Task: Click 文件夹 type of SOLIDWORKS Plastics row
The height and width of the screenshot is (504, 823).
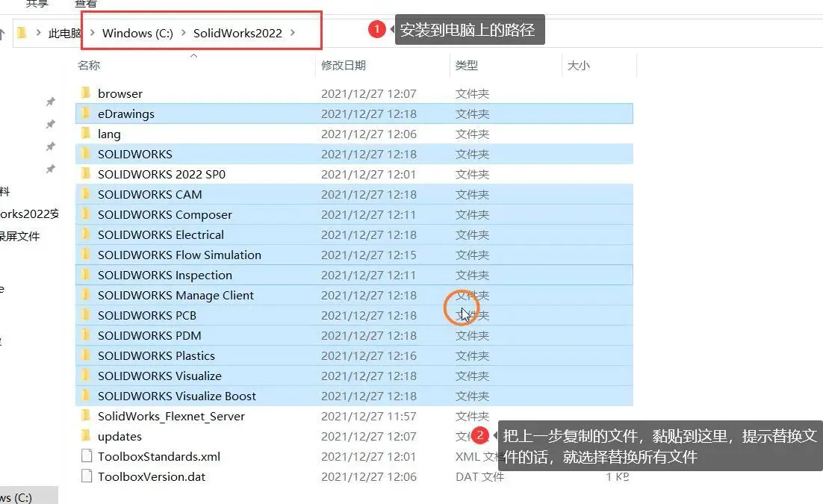Action: pyautogui.click(x=472, y=355)
